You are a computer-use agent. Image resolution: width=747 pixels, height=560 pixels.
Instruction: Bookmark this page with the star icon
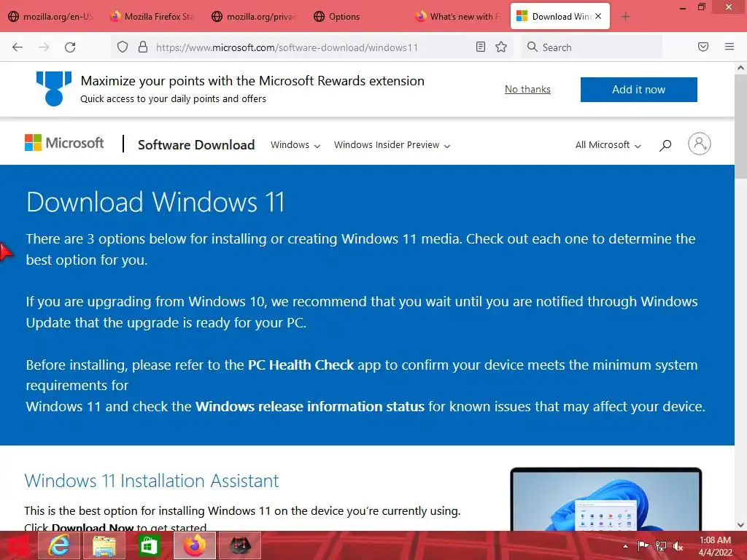[x=500, y=47]
